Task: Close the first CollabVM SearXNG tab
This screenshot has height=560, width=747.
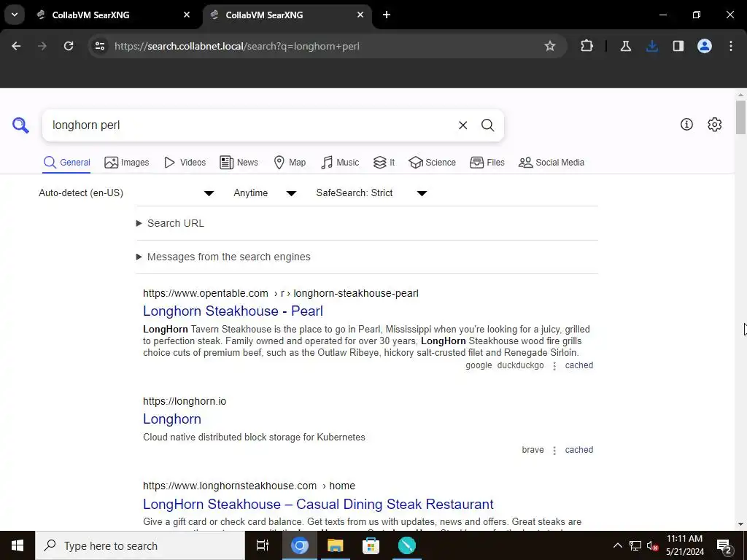Action: 187,15
